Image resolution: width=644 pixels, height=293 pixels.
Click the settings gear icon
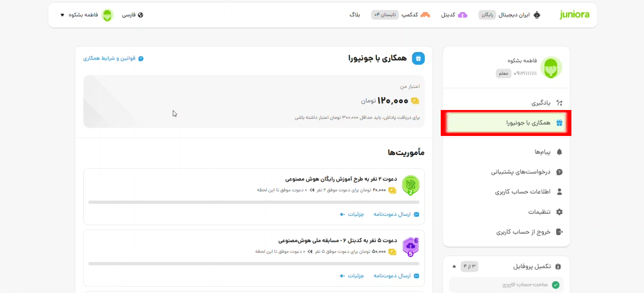click(559, 212)
